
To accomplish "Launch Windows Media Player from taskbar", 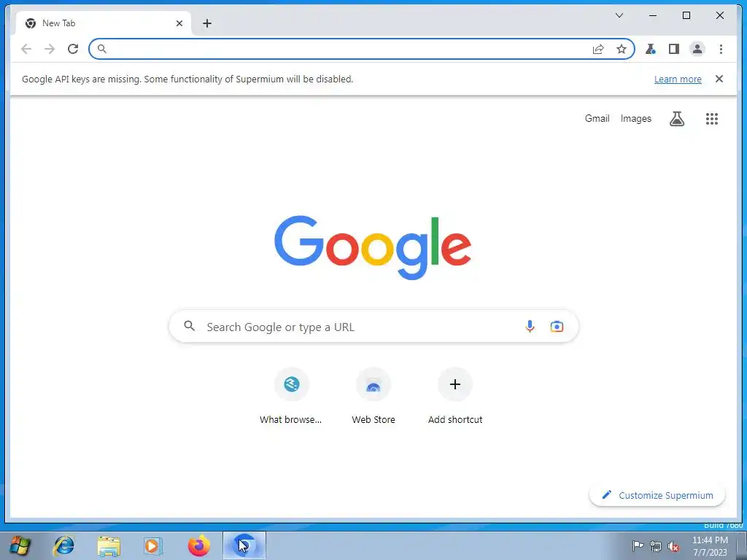I will click(153, 545).
